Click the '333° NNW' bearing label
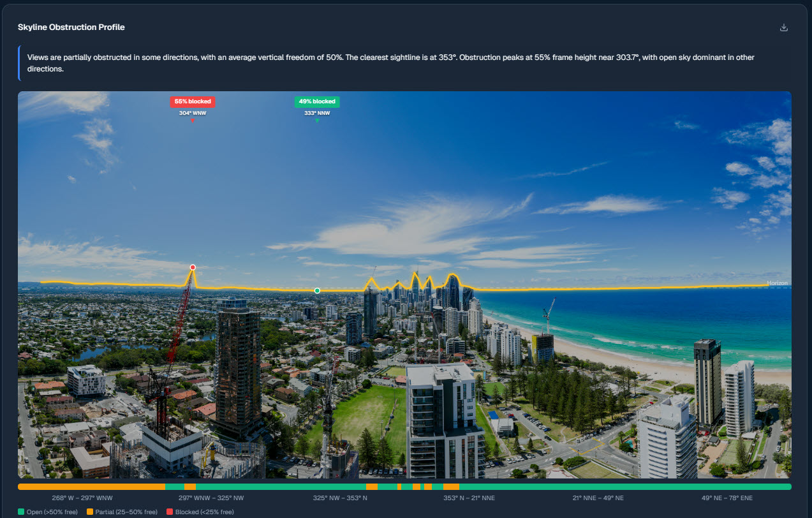812x518 pixels. click(317, 113)
